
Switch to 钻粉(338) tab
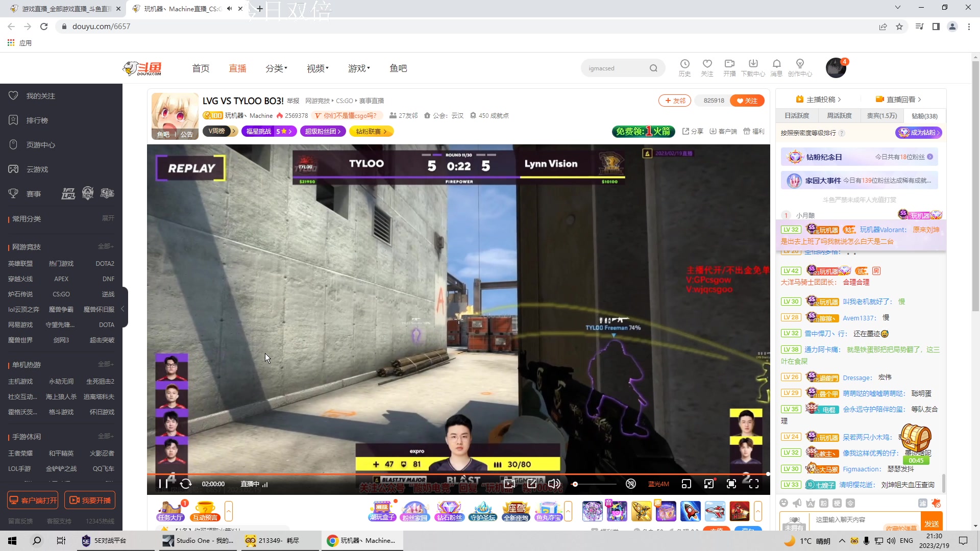924,116
